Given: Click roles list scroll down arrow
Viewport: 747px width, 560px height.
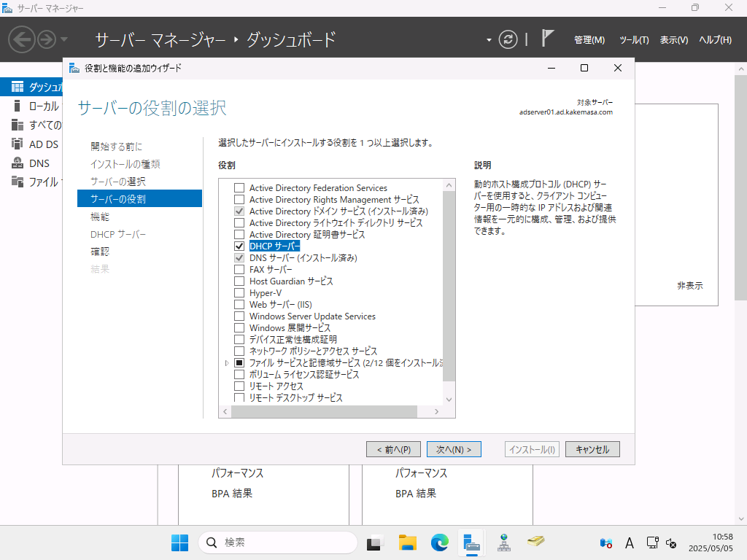Looking at the screenshot, I should pyautogui.click(x=449, y=400).
